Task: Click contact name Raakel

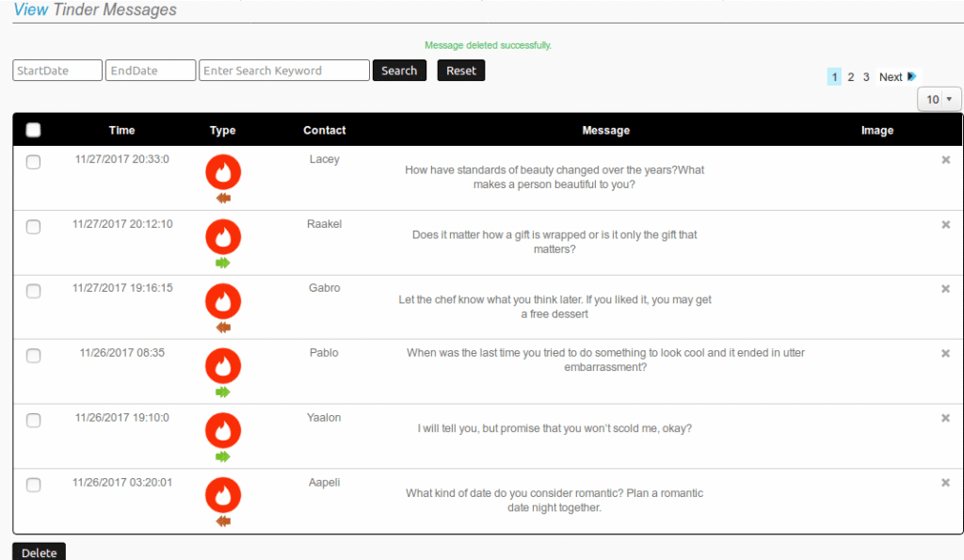Action: coord(325,224)
